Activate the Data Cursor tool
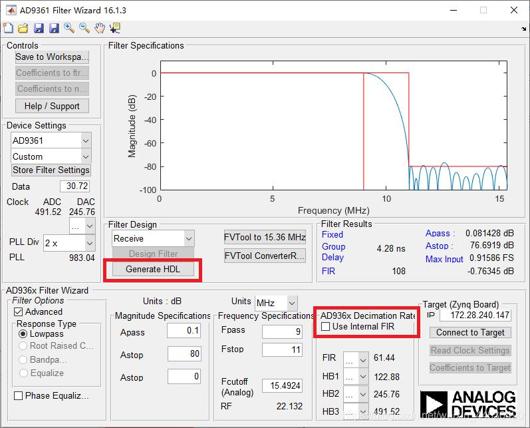The height and width of the screenshot is (428, 530). click(115, 28)
